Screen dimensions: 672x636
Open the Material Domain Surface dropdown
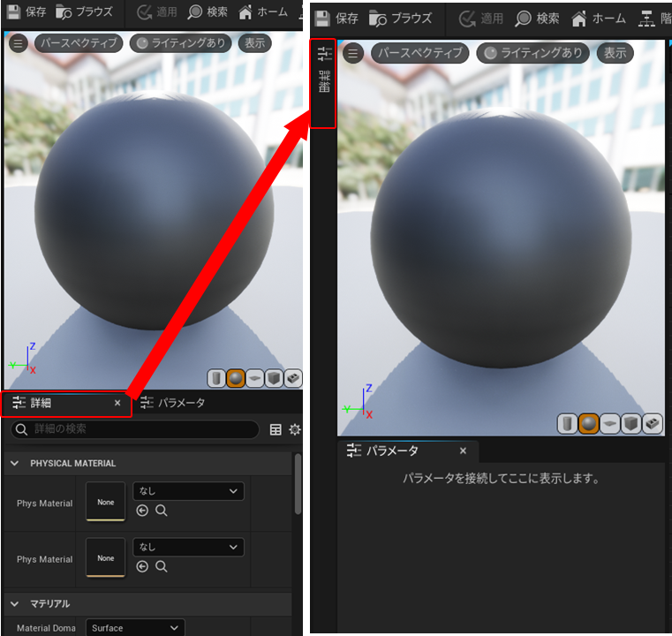tap(135, 627)
